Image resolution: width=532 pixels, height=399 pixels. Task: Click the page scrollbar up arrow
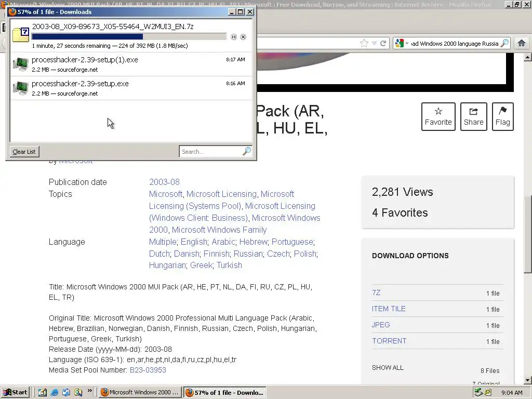528,57
